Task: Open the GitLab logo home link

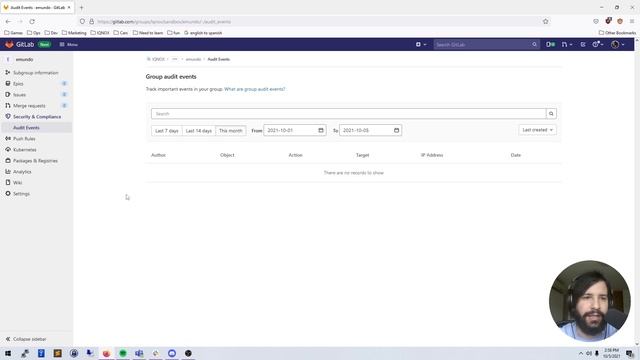Action: [x=19, y=44]
